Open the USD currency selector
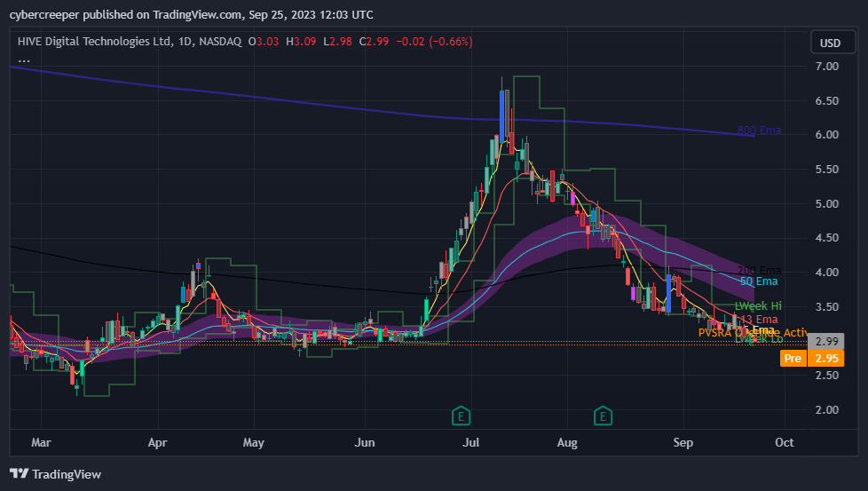The width and height of the screenshot is (868, 491). coord(830,43)
